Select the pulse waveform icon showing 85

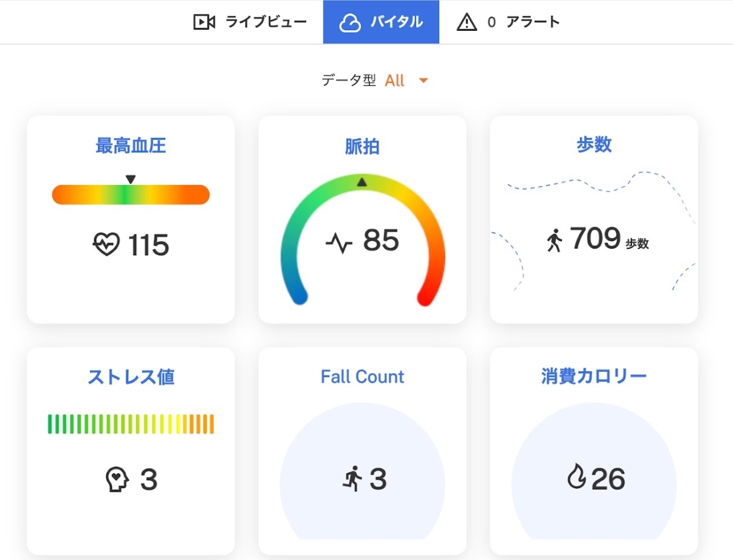click(x=340, y=241)
